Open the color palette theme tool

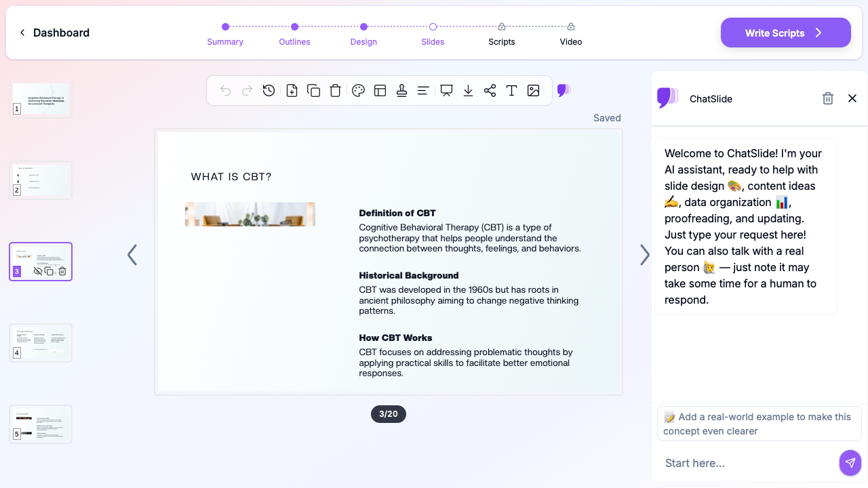[x=359, y=91]
